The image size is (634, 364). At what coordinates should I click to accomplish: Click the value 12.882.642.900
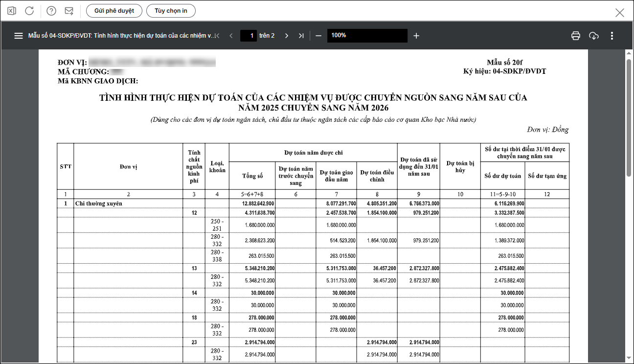point(258,204)
